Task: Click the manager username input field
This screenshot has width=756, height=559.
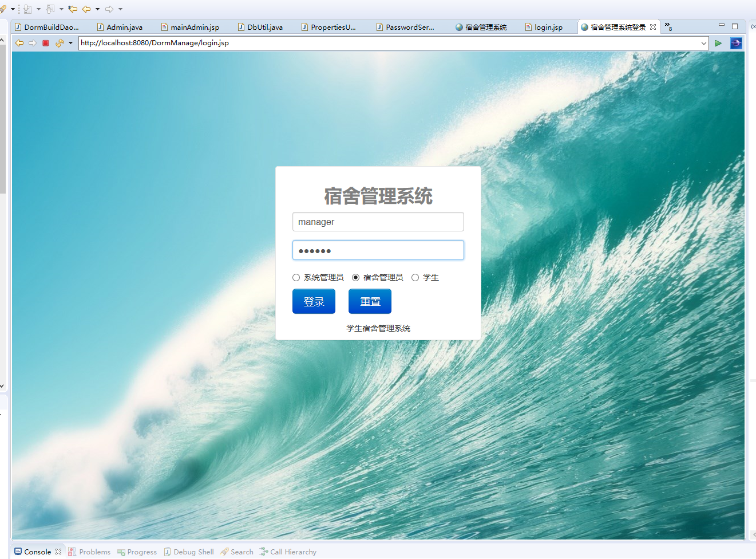Action: [378, 222]
